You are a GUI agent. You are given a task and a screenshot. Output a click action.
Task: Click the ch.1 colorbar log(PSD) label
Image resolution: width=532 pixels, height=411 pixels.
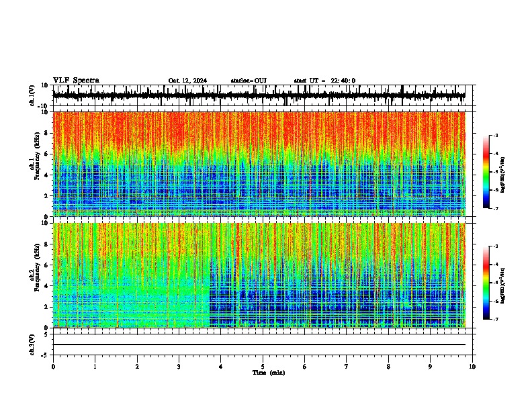(x=502, y=175)
